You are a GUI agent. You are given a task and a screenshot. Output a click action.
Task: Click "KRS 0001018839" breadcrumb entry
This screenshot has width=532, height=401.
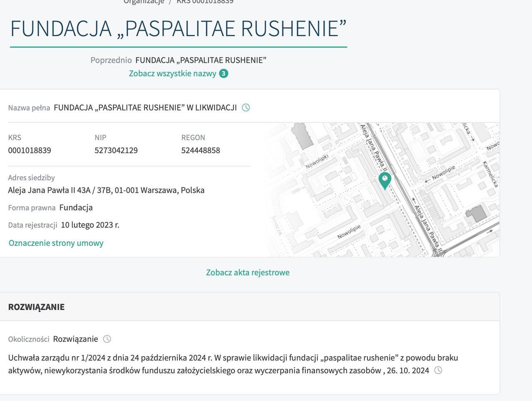point(205,2)
